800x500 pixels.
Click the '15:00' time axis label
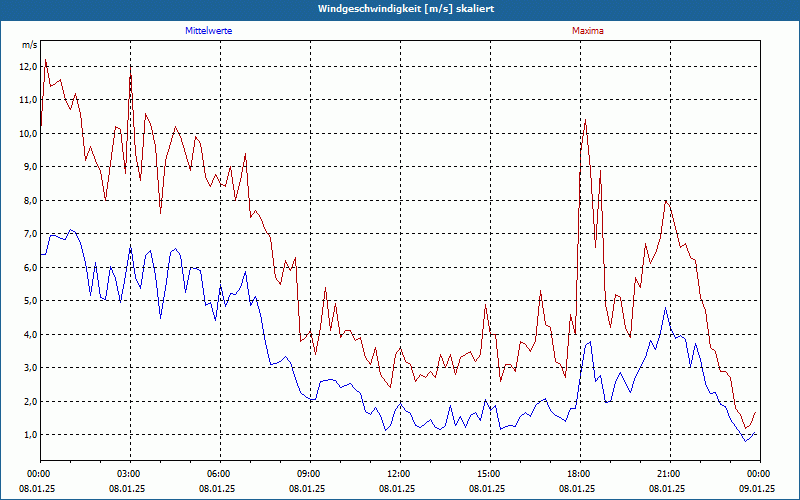click(490, 474)
